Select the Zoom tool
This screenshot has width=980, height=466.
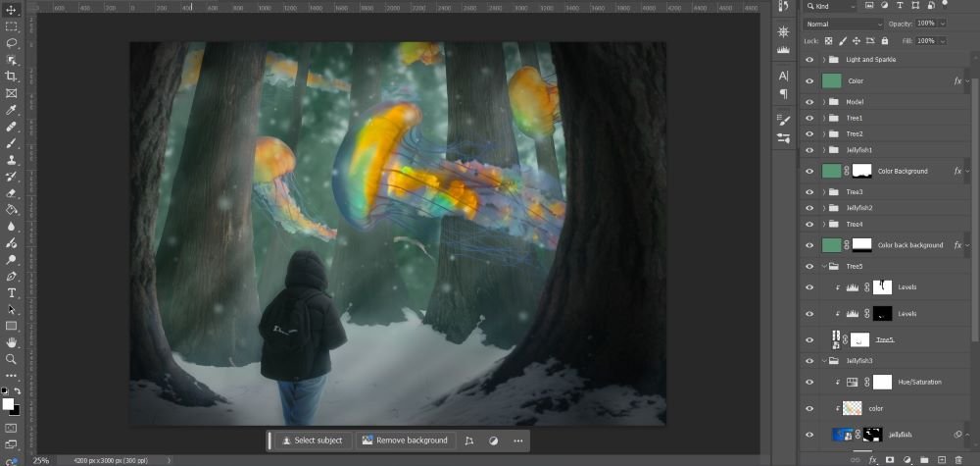pos(12,359)
